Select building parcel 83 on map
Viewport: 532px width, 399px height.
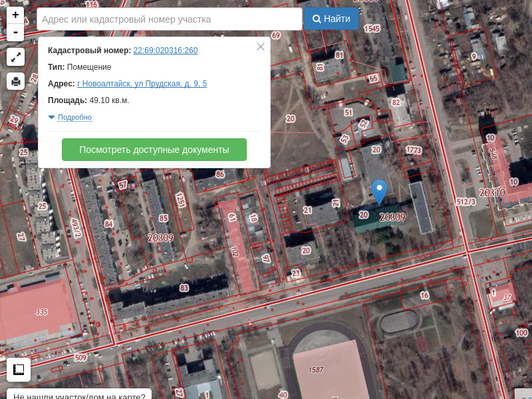click(x=184, y=288)
